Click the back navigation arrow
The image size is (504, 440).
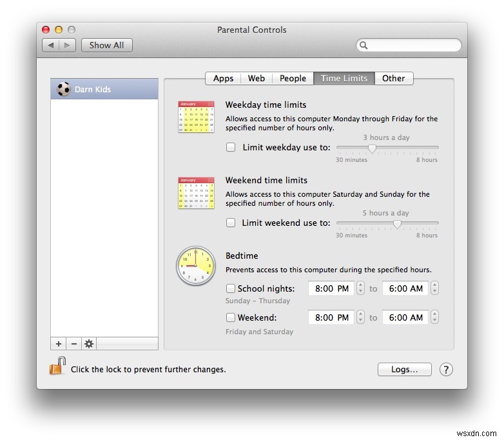pos(51,45)
